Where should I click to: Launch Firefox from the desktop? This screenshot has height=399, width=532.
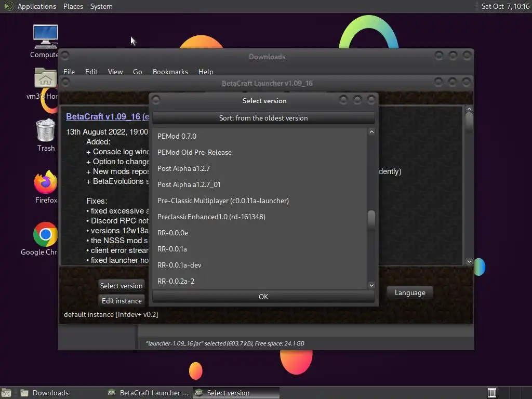(x=46, y=187)
